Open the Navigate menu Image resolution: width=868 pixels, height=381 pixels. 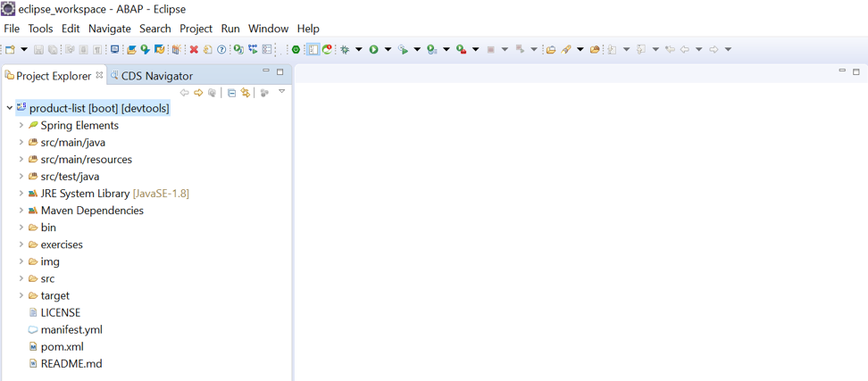(x=110, y=29)
